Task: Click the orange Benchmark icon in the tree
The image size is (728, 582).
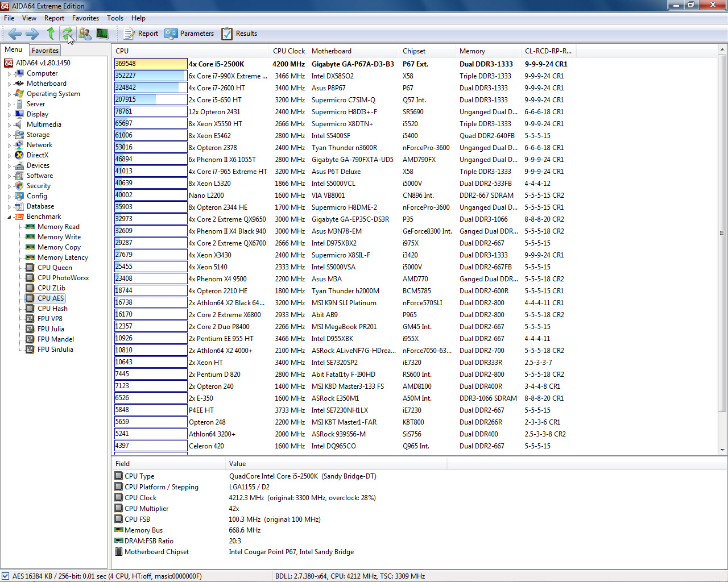Action: coord(19,217)
